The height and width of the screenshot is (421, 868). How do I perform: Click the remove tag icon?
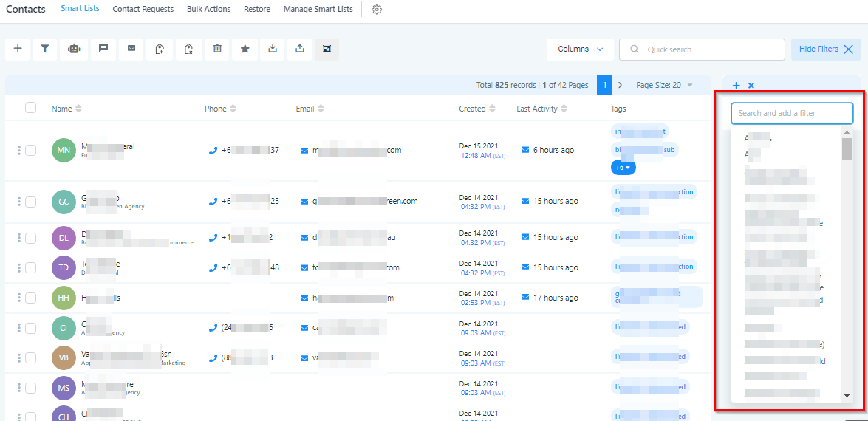(x=188, y=49)
